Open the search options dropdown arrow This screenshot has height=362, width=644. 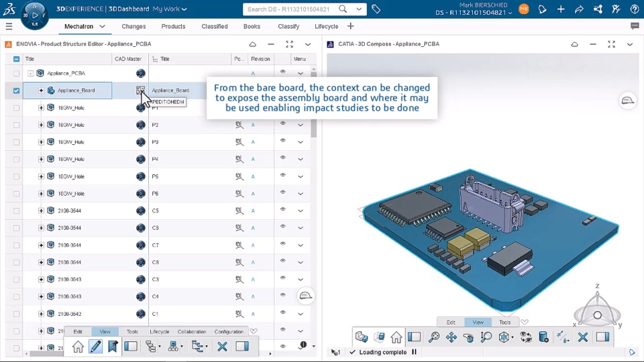tap(359, 9)
